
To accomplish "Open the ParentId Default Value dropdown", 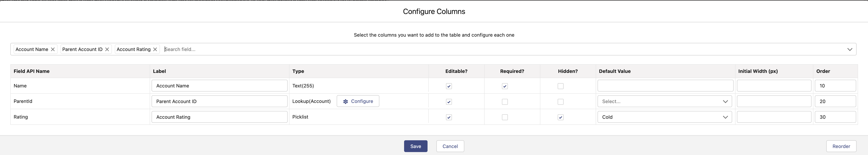I will pyautogui.click(x=665, y=102).
